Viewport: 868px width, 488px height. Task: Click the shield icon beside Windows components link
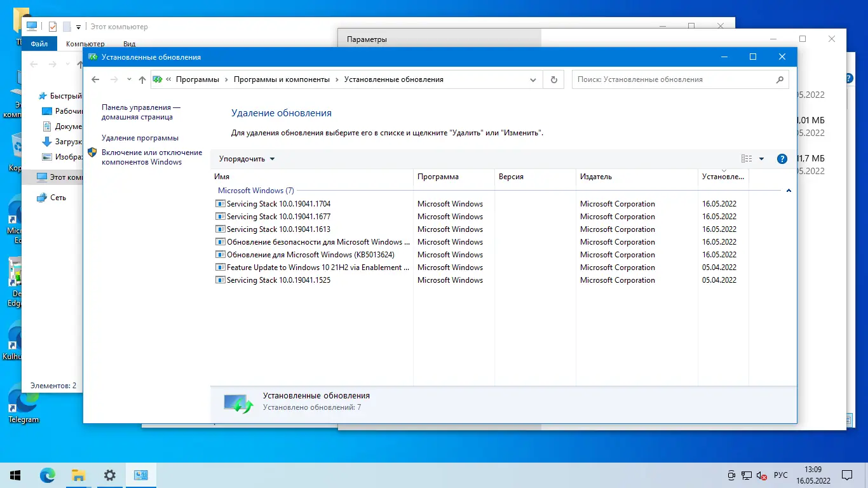pyautogui.click(x=92, y=152)
